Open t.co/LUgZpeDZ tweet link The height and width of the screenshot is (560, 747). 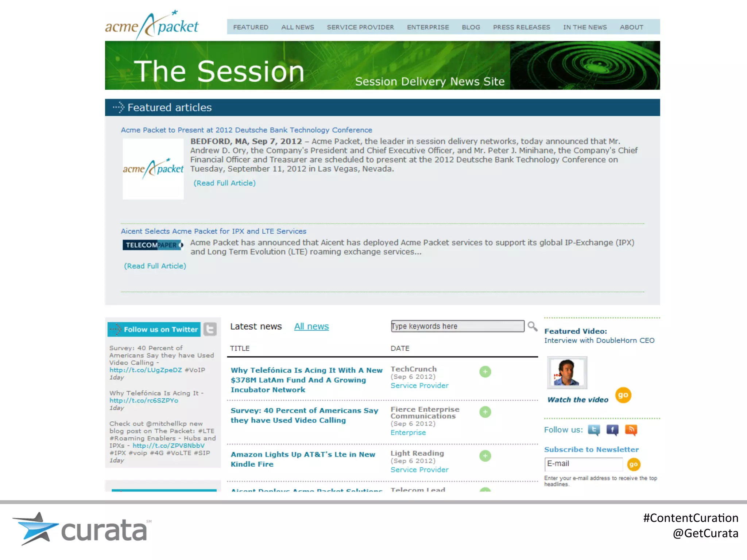tap(146, 370)
